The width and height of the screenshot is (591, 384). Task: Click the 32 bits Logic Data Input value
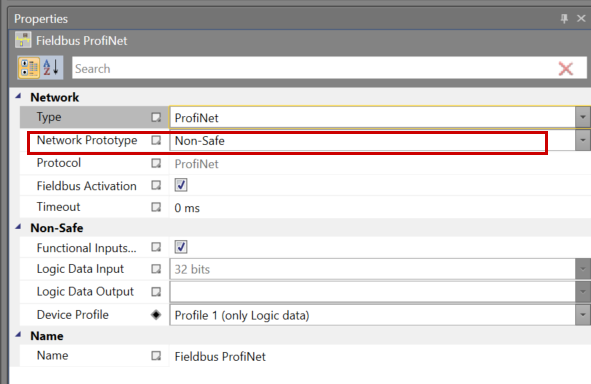point(192,269)
